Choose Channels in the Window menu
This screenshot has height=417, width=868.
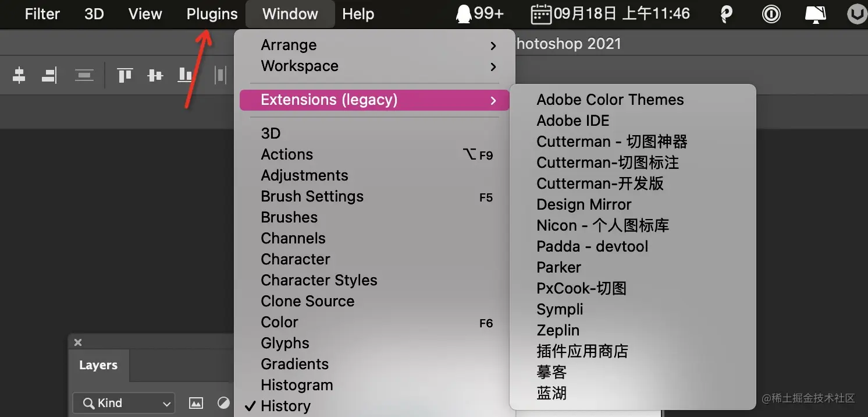pyautogui.click(x=375, y=238)
